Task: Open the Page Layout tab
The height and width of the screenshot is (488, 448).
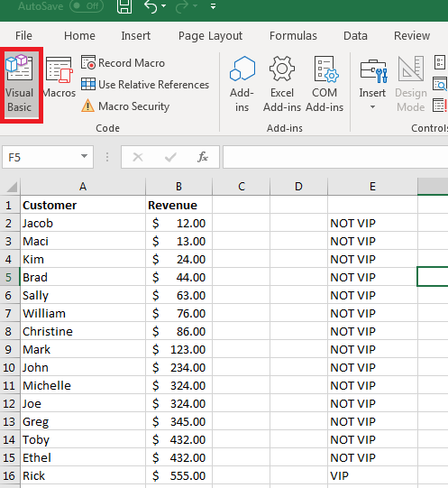Action: pyautogui.click(x=210, y=36)
